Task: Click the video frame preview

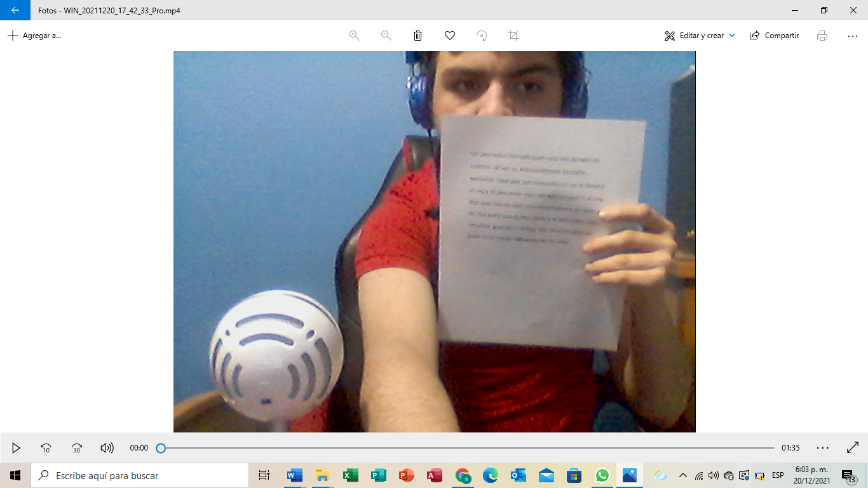Action: tap(435, 241)
